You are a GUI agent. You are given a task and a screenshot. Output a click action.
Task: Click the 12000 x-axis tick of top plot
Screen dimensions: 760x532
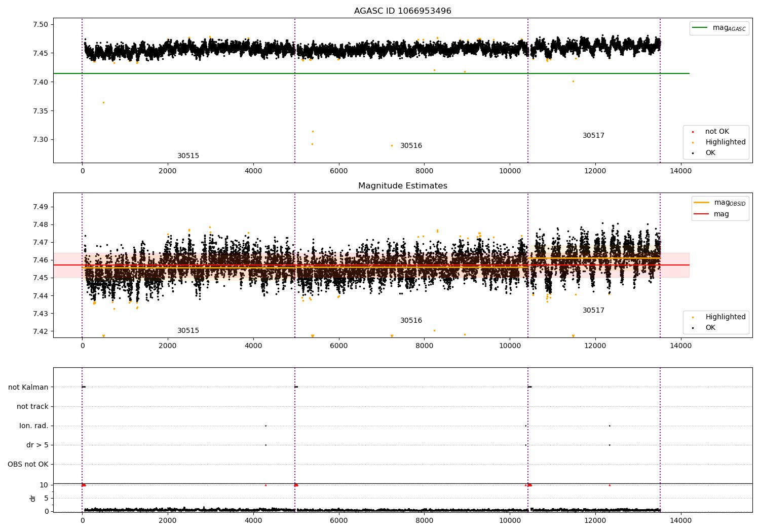point(595,171)
